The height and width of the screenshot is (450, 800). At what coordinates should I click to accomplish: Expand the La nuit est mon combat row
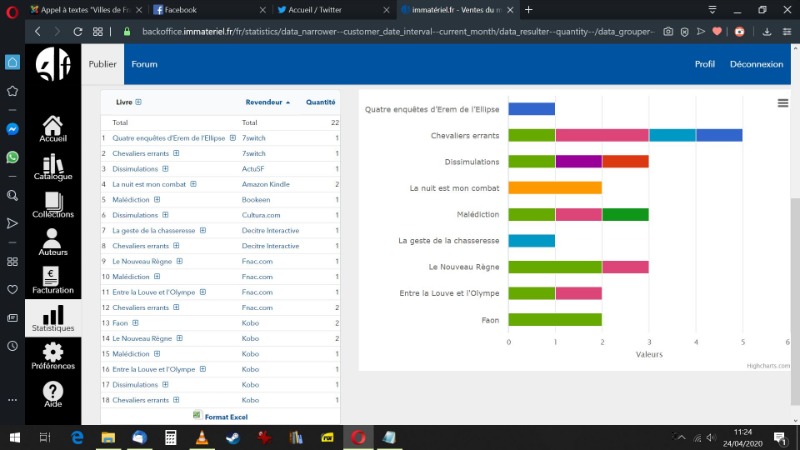[193, 184]
